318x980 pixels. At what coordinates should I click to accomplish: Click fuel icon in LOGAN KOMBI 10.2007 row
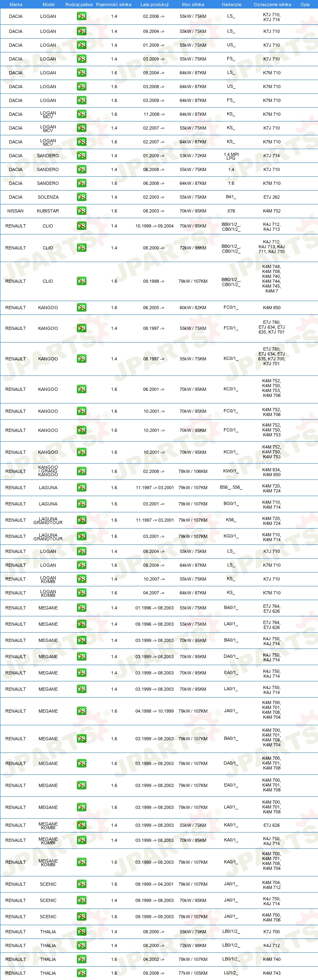[81, 579]
